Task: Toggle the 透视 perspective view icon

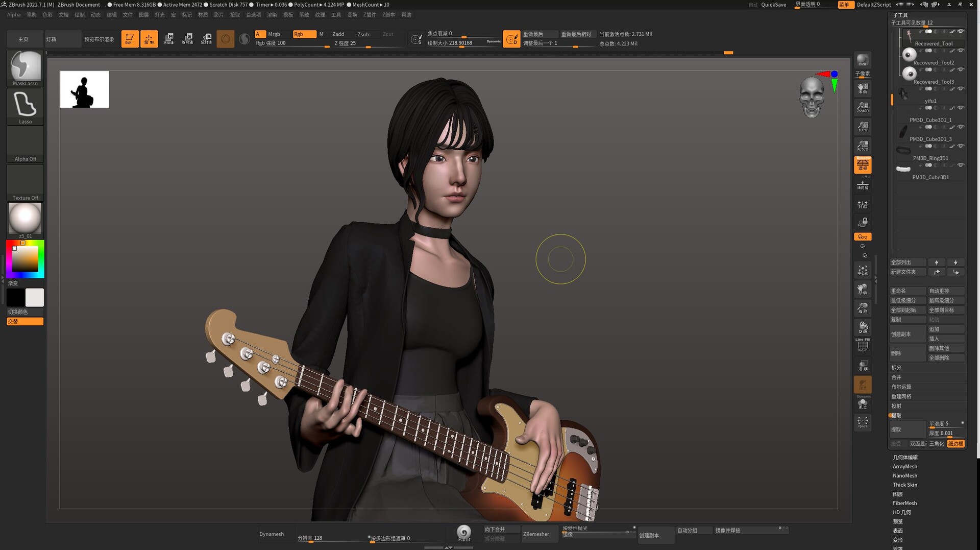Action: [863, 164]
